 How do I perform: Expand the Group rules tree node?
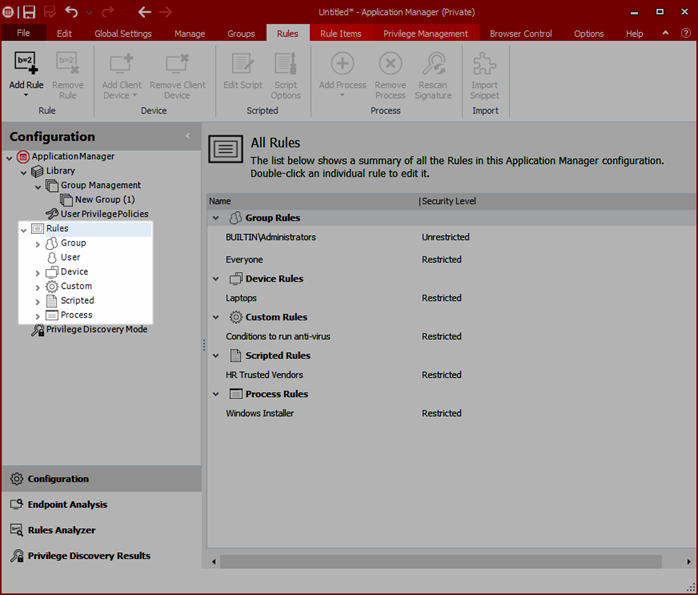click(38, 243)
